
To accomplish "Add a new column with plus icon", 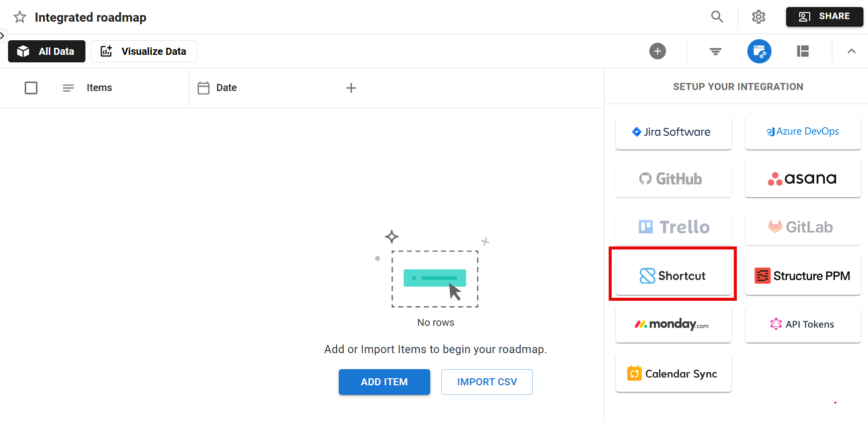I will (351, 88).
